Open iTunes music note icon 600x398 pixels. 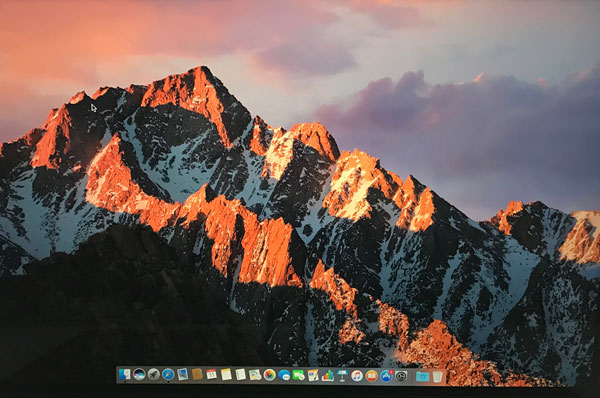[x=357, y=376]
